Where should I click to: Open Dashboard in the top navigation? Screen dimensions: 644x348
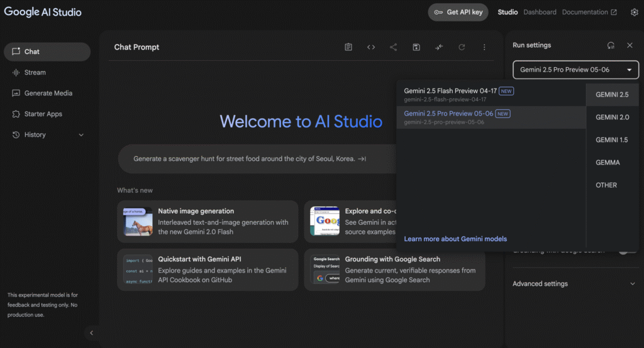540,12
